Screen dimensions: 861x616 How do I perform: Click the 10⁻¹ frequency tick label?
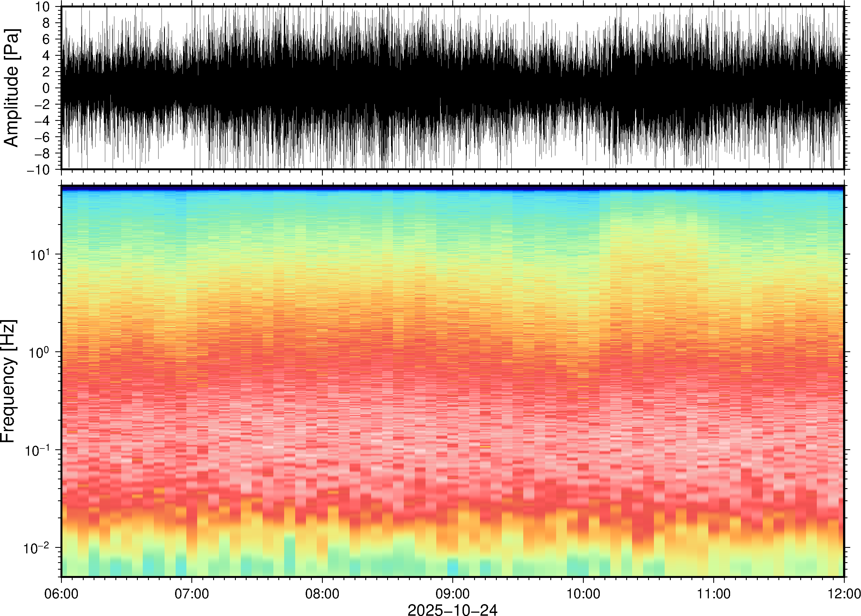(x=37, y=450)
